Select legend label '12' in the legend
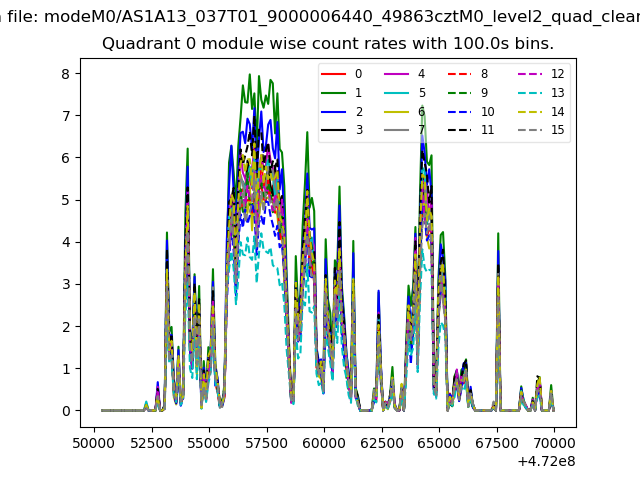The height and width of the screenshot is (480, 640). (x=558, y=74)
